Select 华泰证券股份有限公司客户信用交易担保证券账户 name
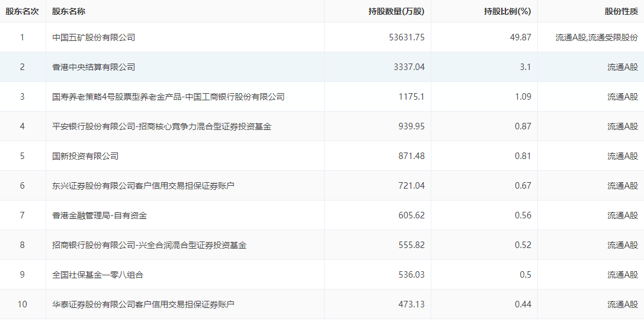644x321 pixels. [x=143, y=304]
